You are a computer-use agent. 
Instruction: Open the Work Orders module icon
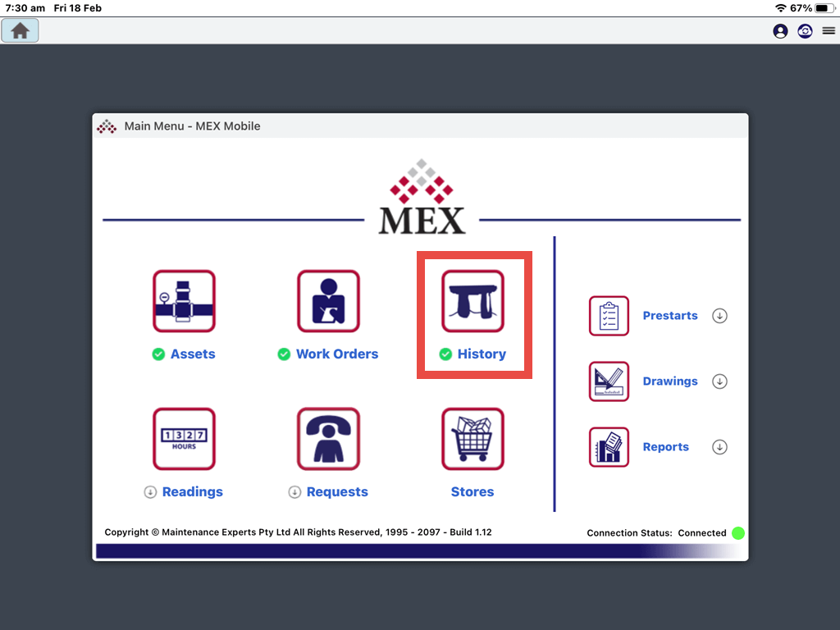pos(328,301)
